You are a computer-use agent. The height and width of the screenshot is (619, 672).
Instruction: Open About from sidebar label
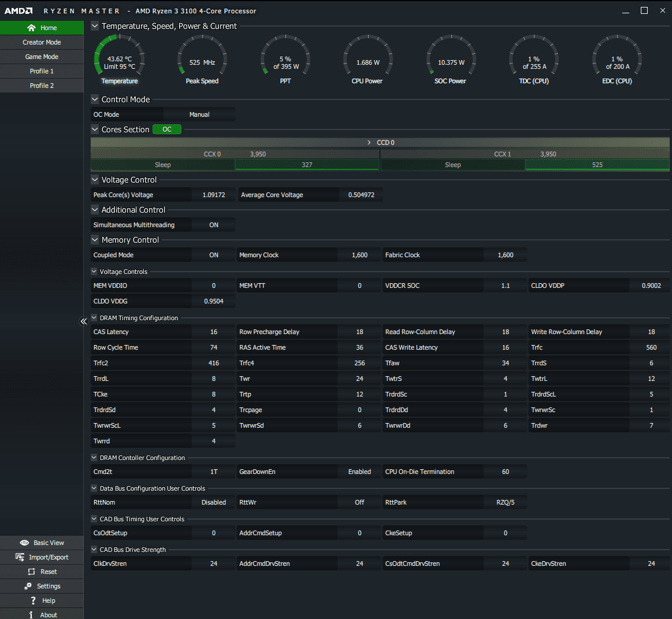tap(49, 615)
